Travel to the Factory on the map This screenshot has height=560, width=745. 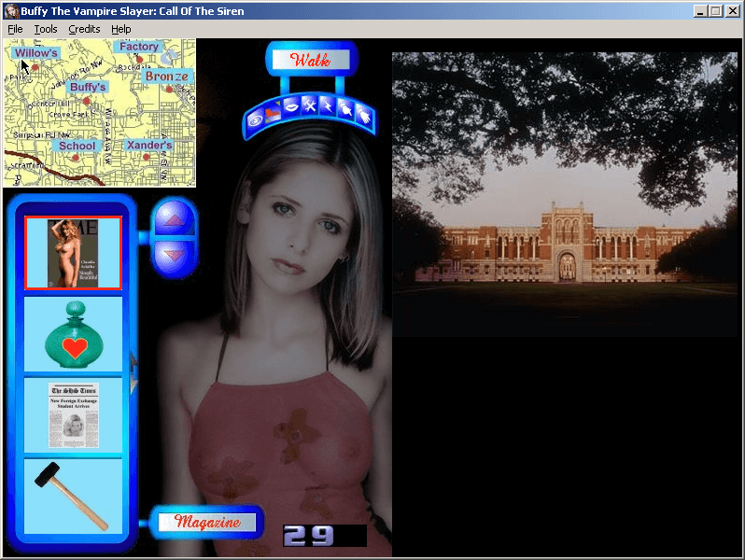click(x=138, y=47)
